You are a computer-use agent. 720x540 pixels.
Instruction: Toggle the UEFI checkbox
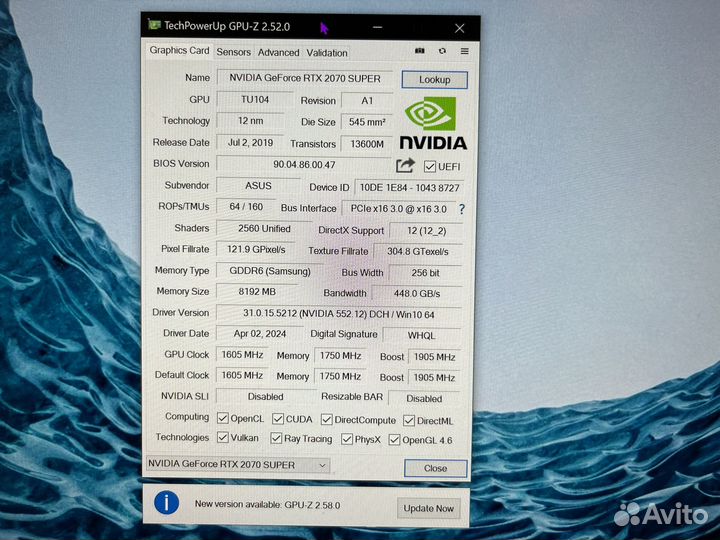coord(430,167)
